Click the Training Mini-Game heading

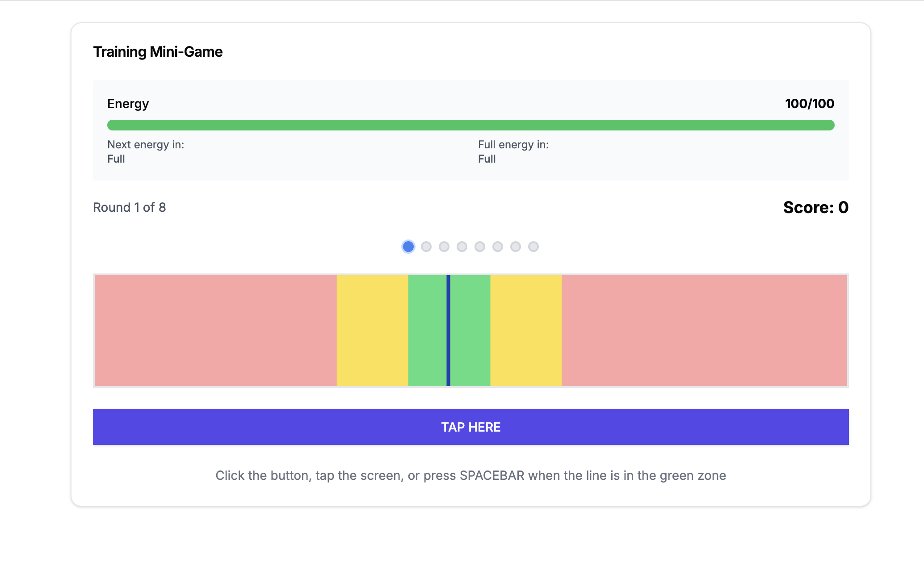coord(158,52)
